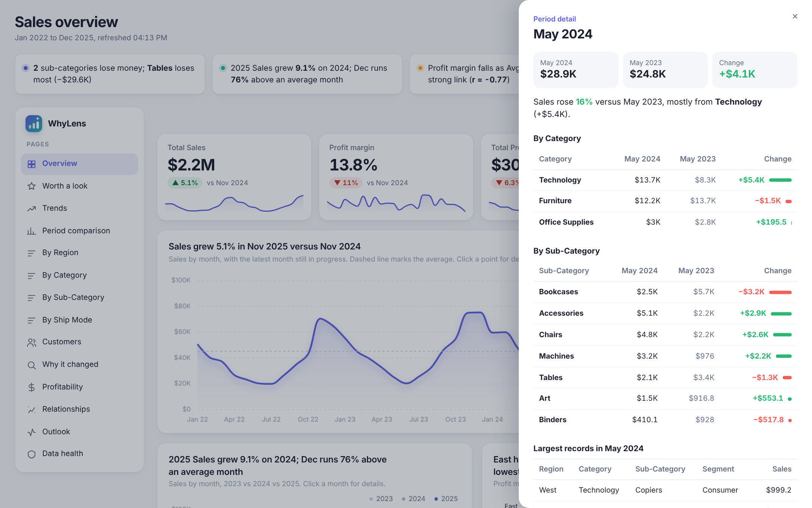Click the 2023 legend entry
This screenshot has height=508, width=812.
click(381, 499)
